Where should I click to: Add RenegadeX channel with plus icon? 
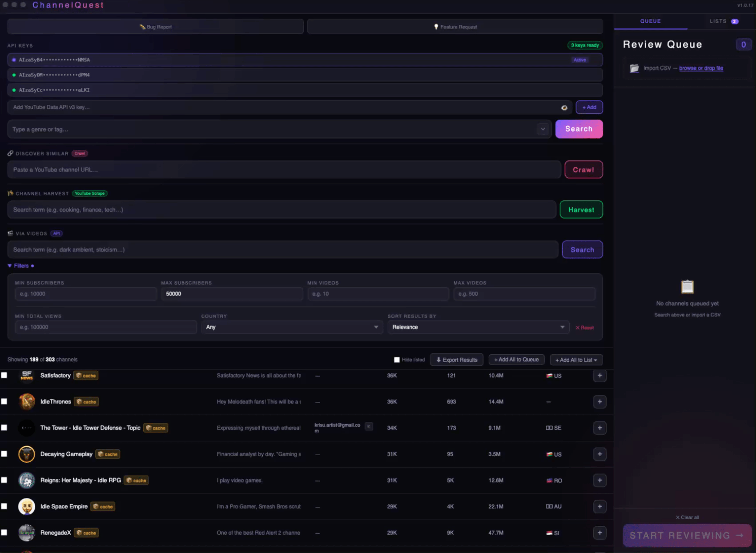point(599,533)
